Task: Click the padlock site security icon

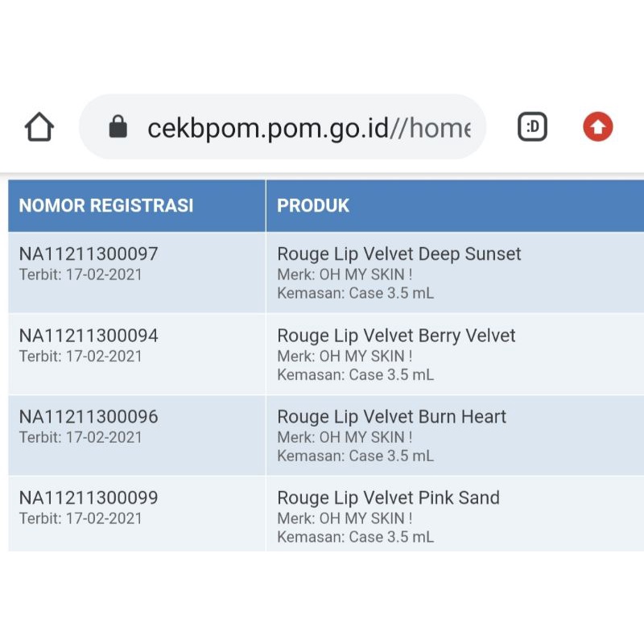Action: click(118, 127)
